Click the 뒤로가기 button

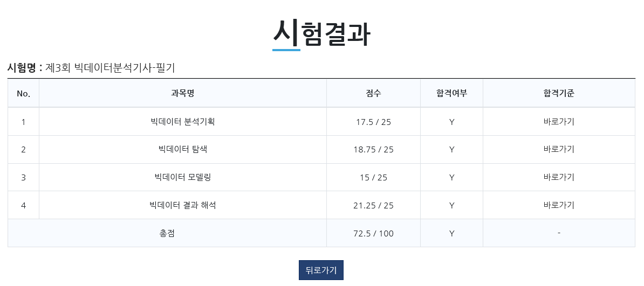(x=321, y=270)
